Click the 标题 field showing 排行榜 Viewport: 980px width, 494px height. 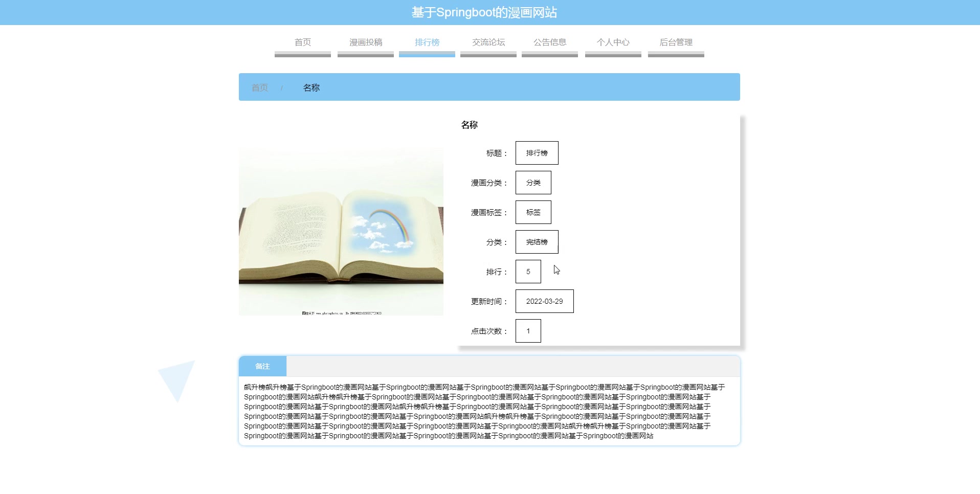click(537, 152)
